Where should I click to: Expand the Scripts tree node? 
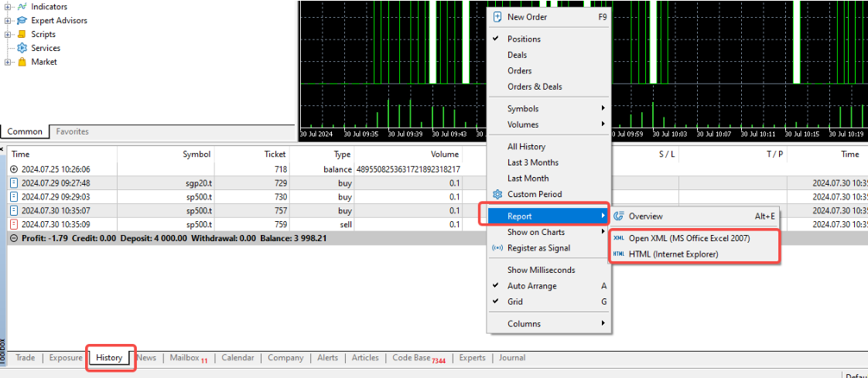pos(8,34)
